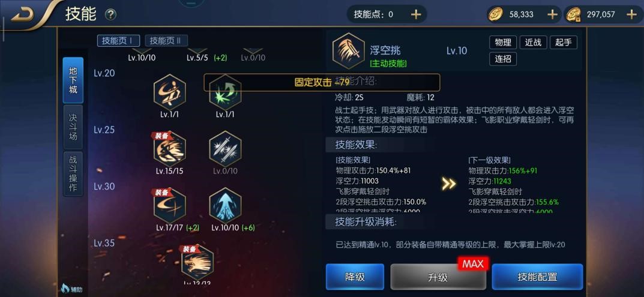
Task: Click the 降级 downgrade button
Action: (x=355, y=277)
